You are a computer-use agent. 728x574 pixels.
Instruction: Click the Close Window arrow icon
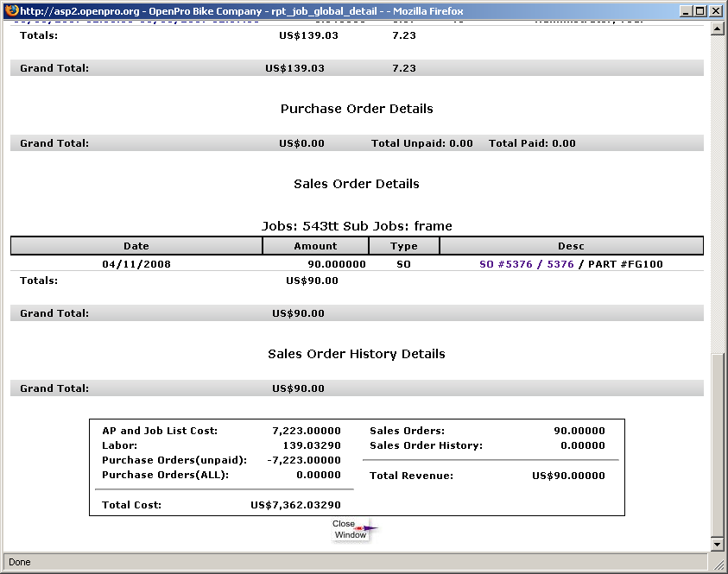click(368, 528)
